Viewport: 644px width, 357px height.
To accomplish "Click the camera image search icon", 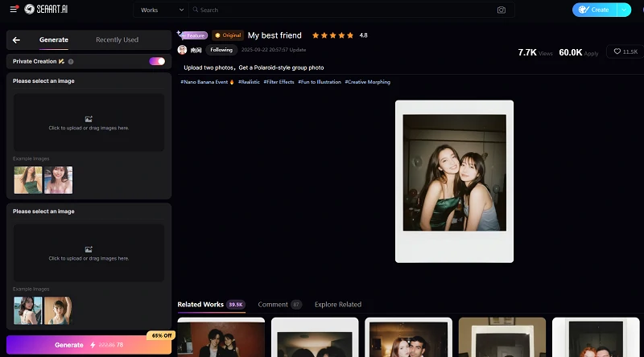I will click(x=502, y=10).
